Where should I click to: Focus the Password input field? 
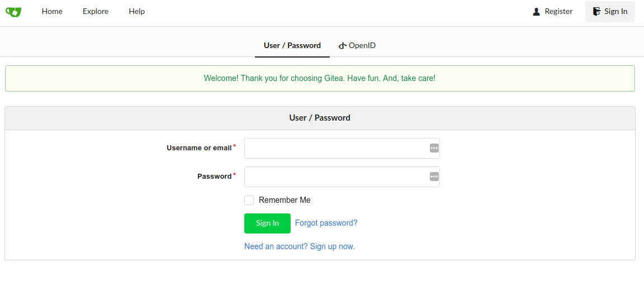335,177
